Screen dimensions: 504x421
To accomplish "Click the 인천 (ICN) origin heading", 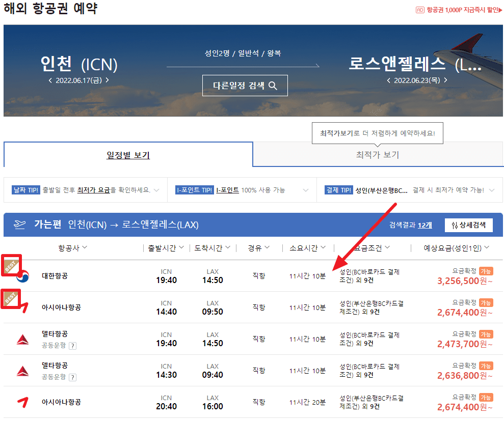I will point(79,64).
